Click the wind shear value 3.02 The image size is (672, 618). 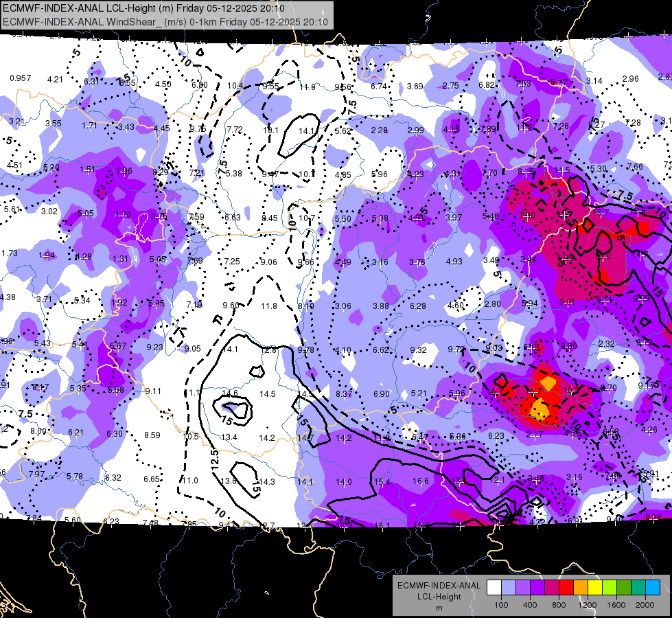[x=49, y=211]
